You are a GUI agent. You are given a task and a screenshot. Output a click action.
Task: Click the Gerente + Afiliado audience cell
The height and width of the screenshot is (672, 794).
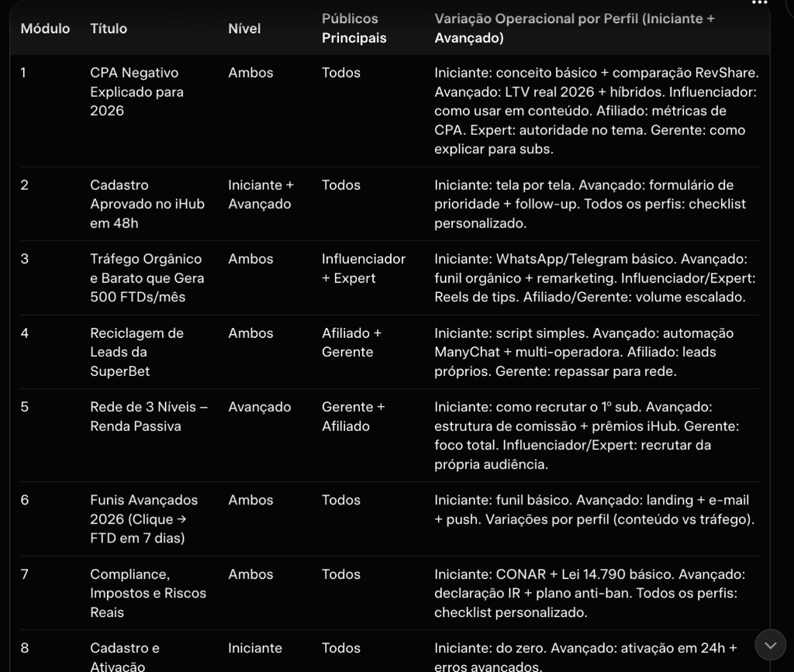(x=353, y=416)
